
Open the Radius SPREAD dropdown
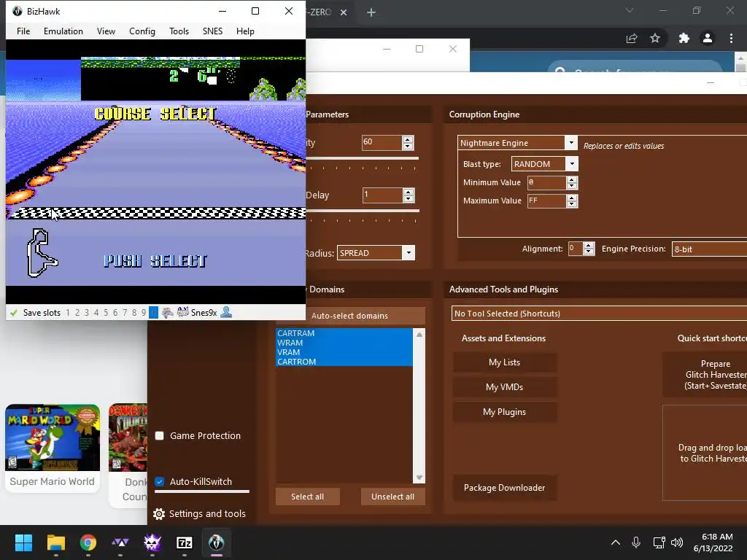pos(409,253)
